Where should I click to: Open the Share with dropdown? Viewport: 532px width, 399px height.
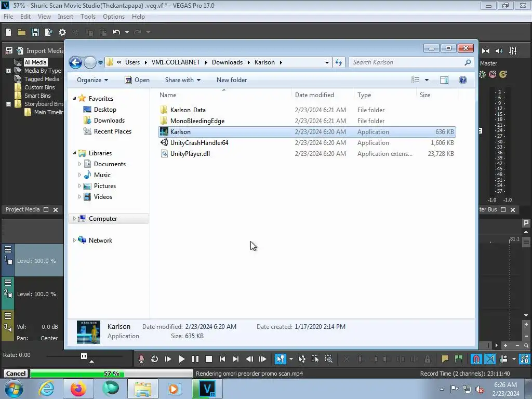coord(183,80)
